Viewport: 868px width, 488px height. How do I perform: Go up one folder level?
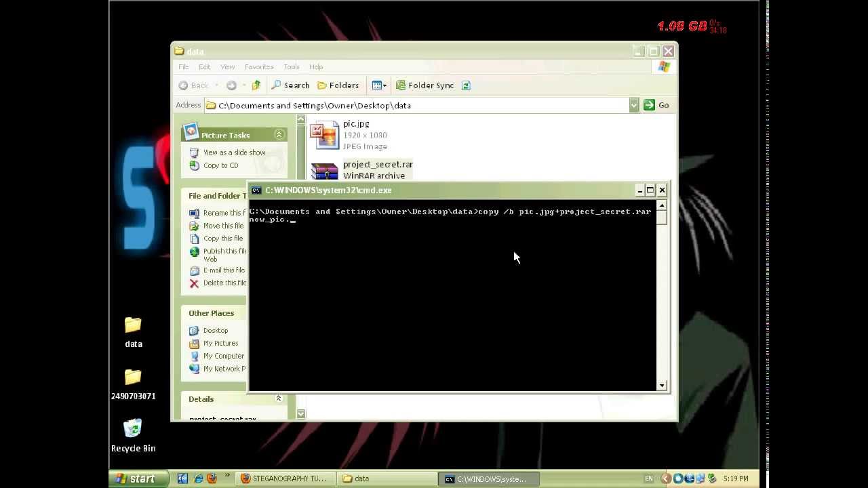click(256, 85)
